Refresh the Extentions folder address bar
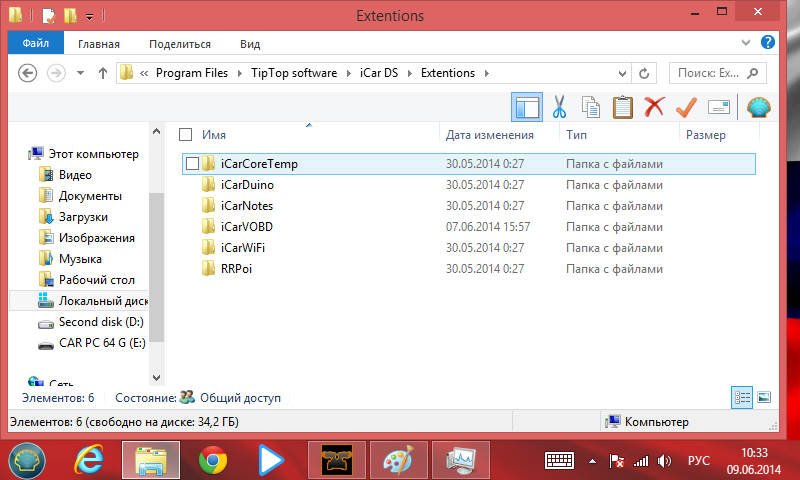Image resolution: width=800 pixels, height=480 pixels. pos(645,73)
